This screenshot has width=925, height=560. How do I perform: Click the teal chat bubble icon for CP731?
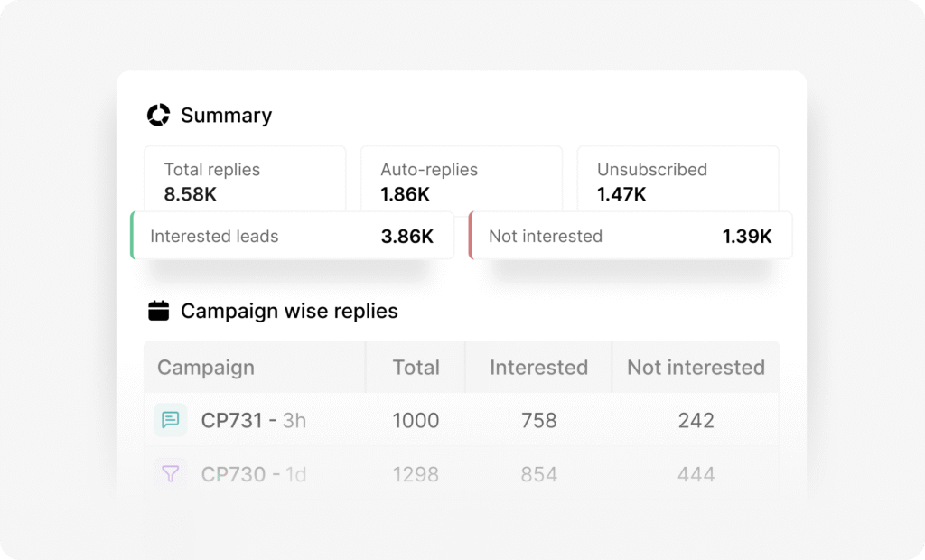[x=170, y=420]
